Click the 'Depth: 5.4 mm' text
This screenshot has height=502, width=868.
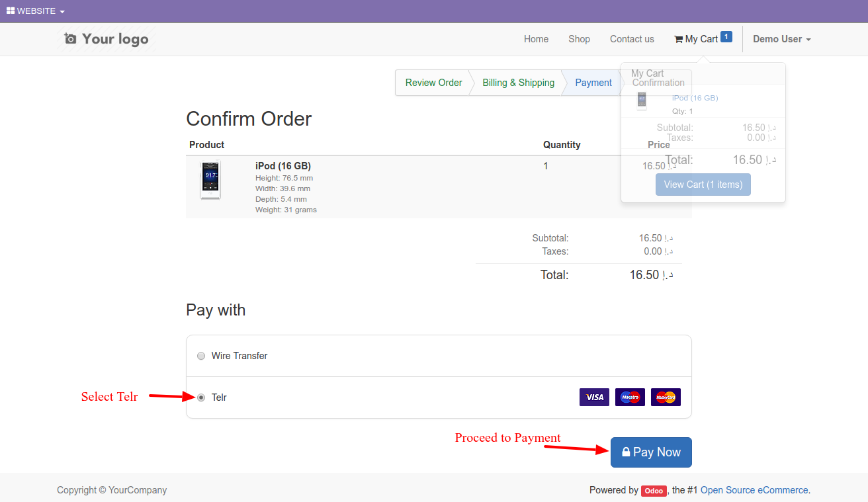[281, 199]
